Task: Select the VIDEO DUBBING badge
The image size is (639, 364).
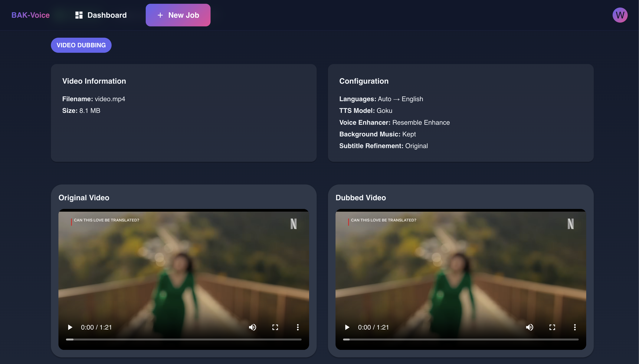Action: [81, 45]
